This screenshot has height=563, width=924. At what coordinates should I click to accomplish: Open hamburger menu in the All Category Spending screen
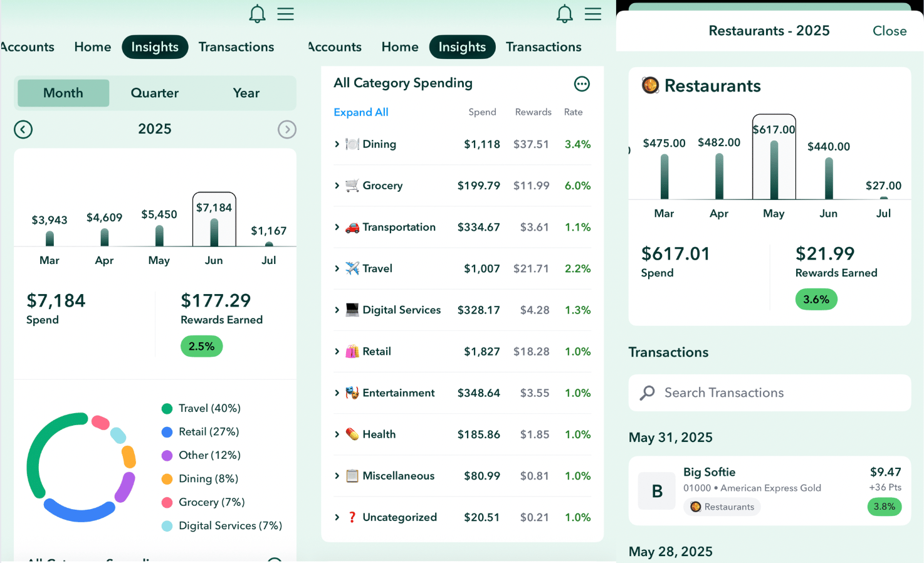tap(593, 14)
